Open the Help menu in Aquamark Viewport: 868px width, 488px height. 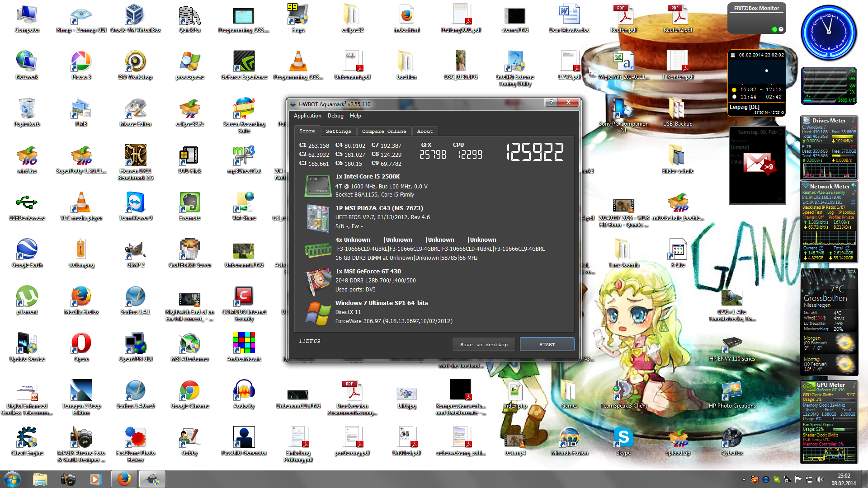355,116
